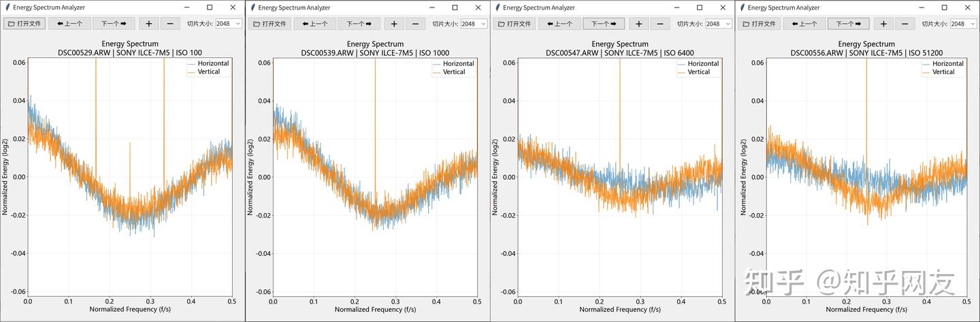Click plus button in ISO 6400 window
980x322 pixels.
[x=638, y=23]
